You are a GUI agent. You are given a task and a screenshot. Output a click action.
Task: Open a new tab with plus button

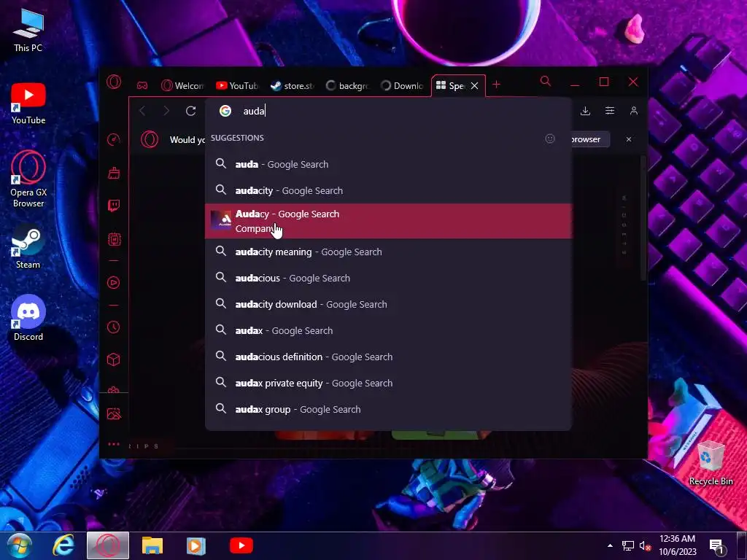(496, 85)
